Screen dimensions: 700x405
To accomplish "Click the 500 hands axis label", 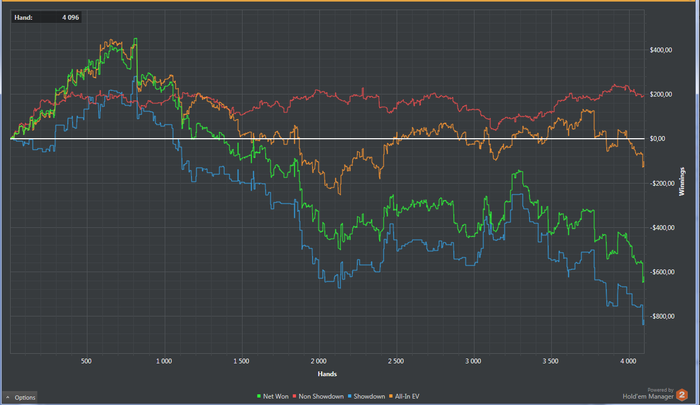I will (87, 361).
